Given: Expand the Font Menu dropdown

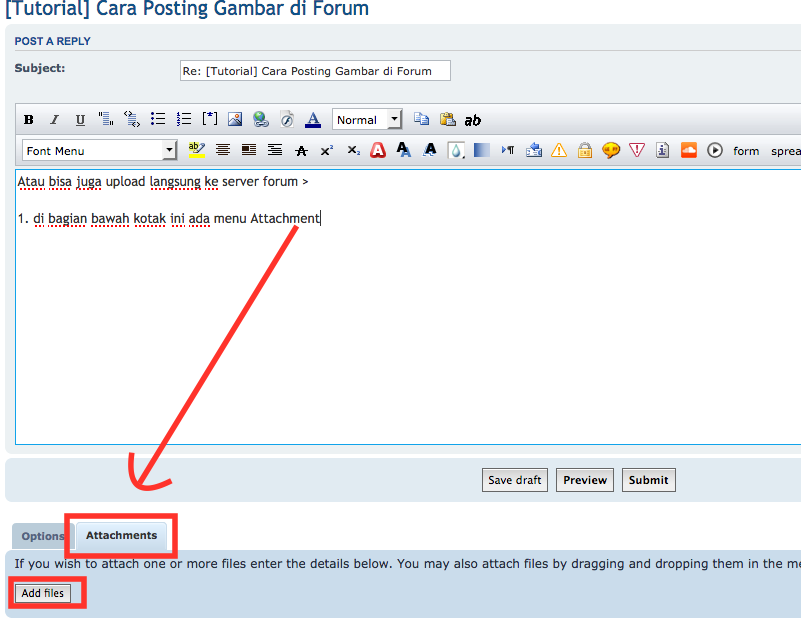Looking at the screenshot, I should point(100,150).
